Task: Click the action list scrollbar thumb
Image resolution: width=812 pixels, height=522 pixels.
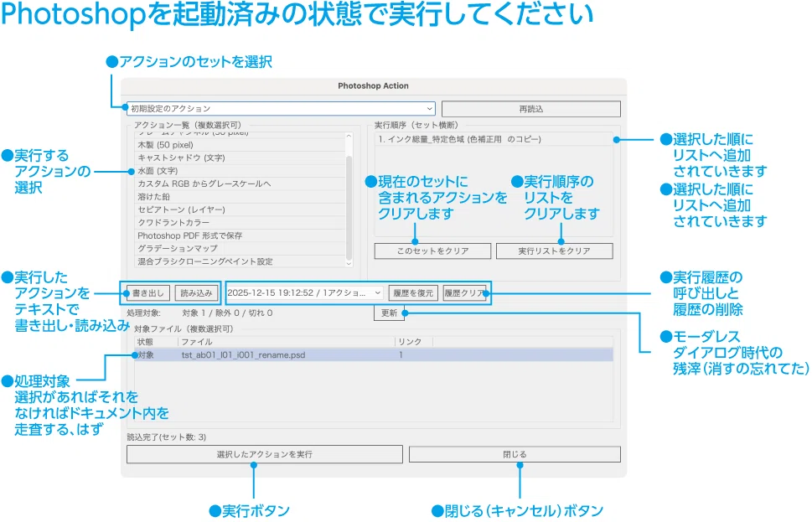Action: tap(349, 206)
